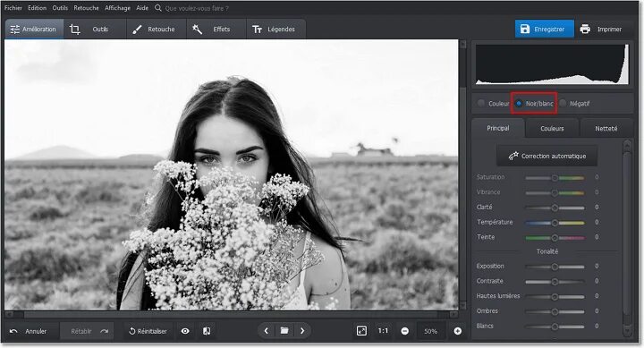
Task: Click the photo in the canvas
Action: coord(232,174)
